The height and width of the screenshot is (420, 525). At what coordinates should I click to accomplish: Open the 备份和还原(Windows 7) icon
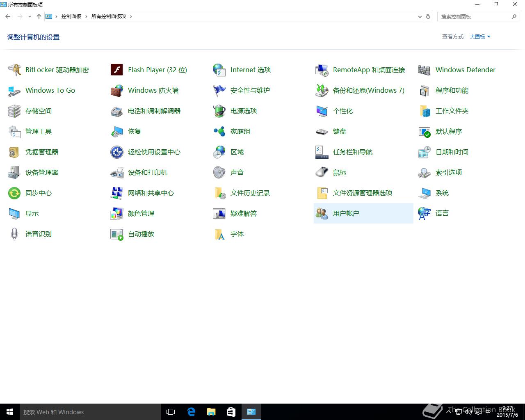pos(322,90)
